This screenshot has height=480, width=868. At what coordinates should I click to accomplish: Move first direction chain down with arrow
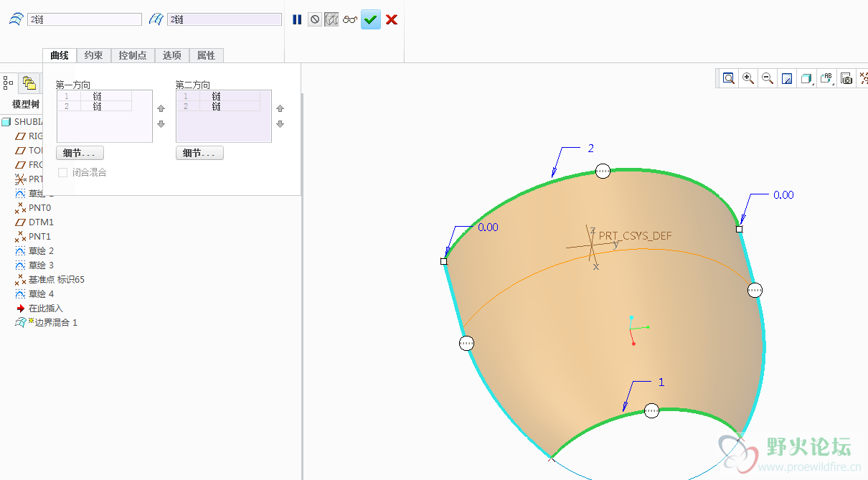click(x=161, y=124)
